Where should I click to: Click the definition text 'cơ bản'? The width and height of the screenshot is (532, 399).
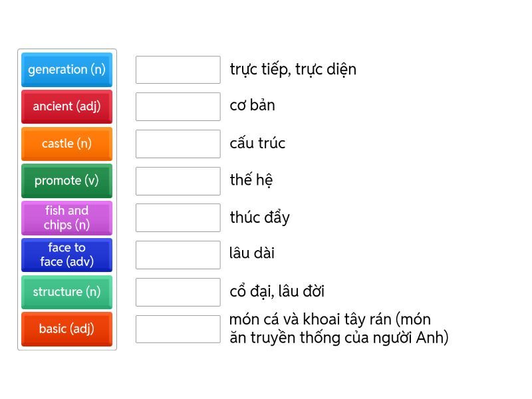[252, 106]
